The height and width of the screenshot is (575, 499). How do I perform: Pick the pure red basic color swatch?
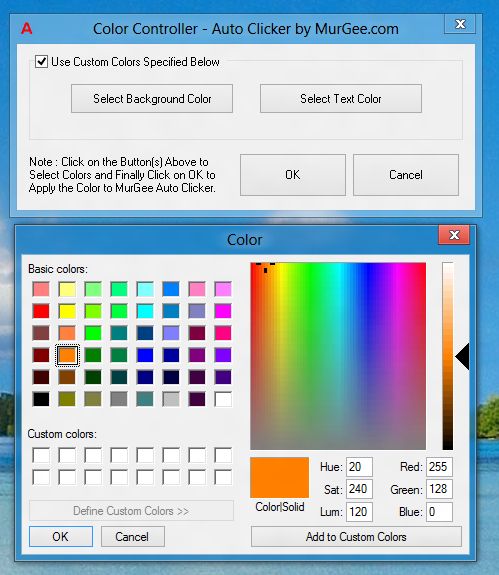[x=41, y=311]
